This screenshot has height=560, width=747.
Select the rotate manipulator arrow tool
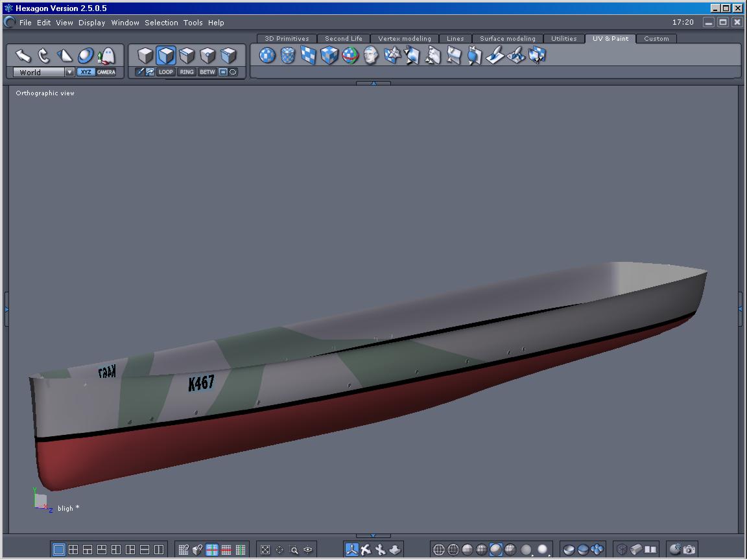click(44, 56)
